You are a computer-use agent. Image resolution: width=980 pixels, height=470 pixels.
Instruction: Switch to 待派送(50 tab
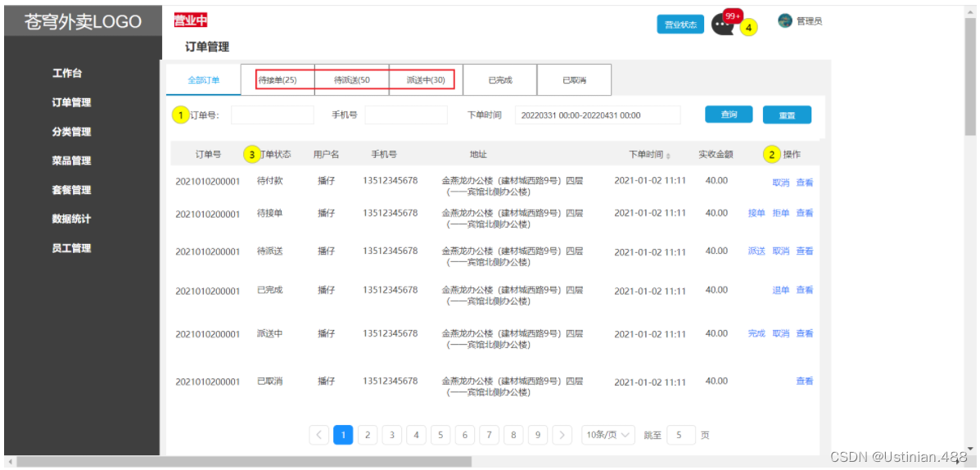coord(352,80)
